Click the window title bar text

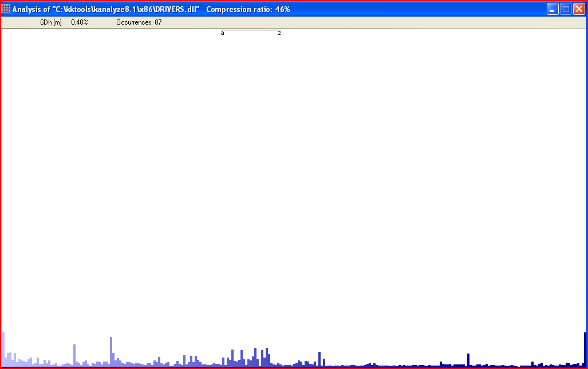coord(151,9)
